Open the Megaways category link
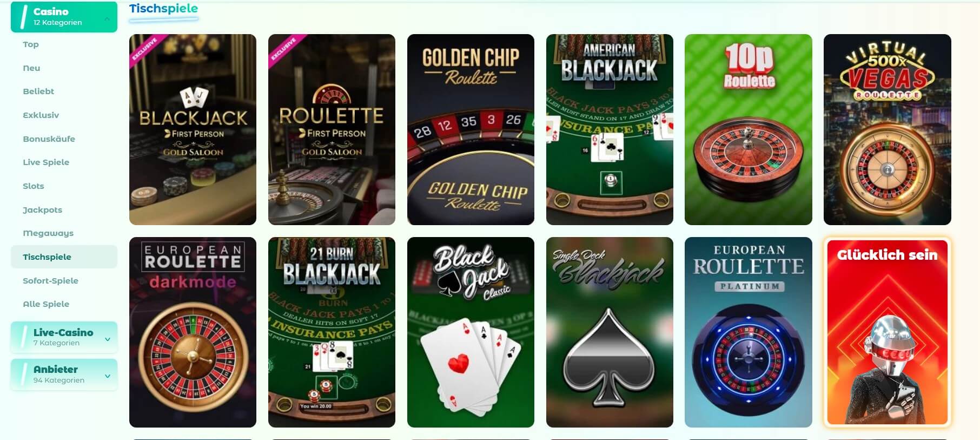980x440 pixels. [48, 233]
